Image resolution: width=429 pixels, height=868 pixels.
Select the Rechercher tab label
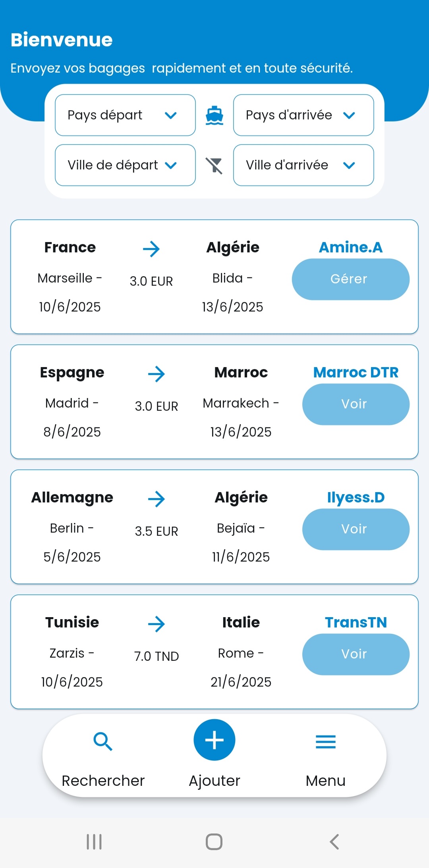(x=103, y=780)
